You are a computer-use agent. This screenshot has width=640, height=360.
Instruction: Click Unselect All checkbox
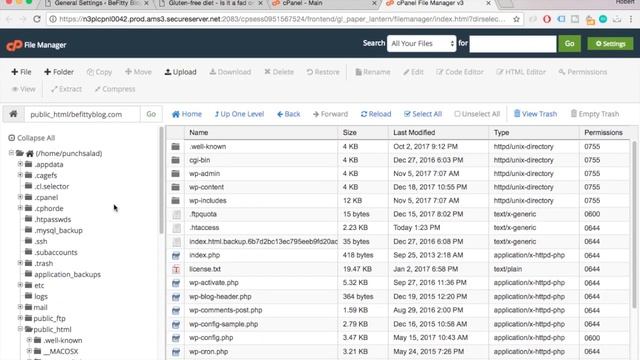pyautogui.click(x=477, y=114)
